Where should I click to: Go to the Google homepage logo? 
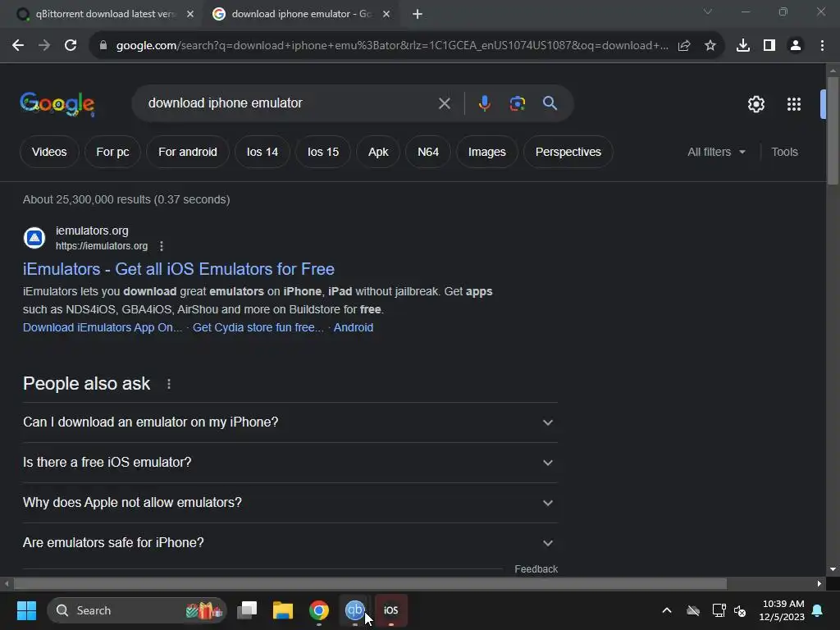[x=57, y=103]
